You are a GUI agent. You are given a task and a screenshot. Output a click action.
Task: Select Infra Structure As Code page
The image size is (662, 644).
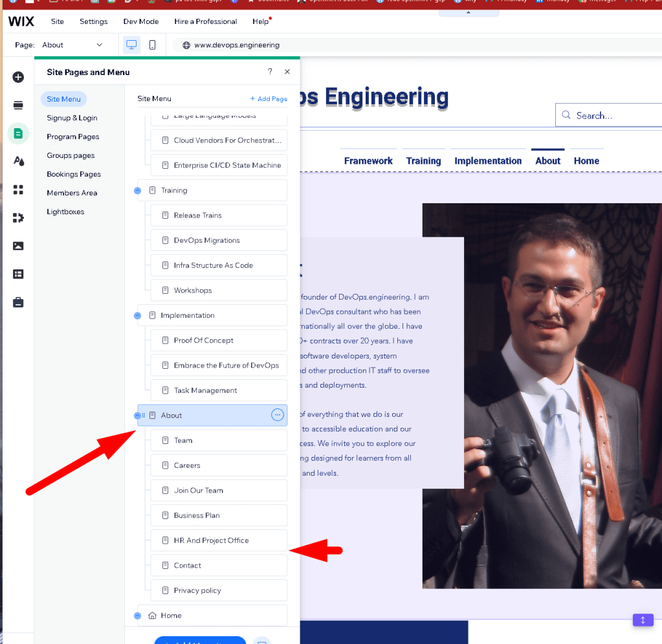click(219, 265)
